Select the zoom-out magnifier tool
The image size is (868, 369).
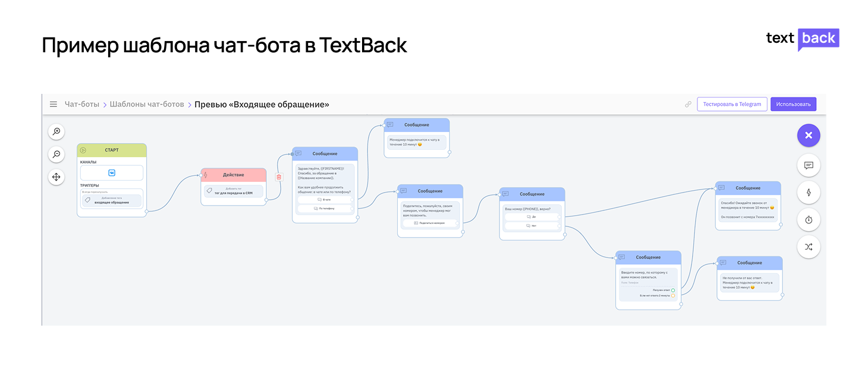tap(56, 154)
